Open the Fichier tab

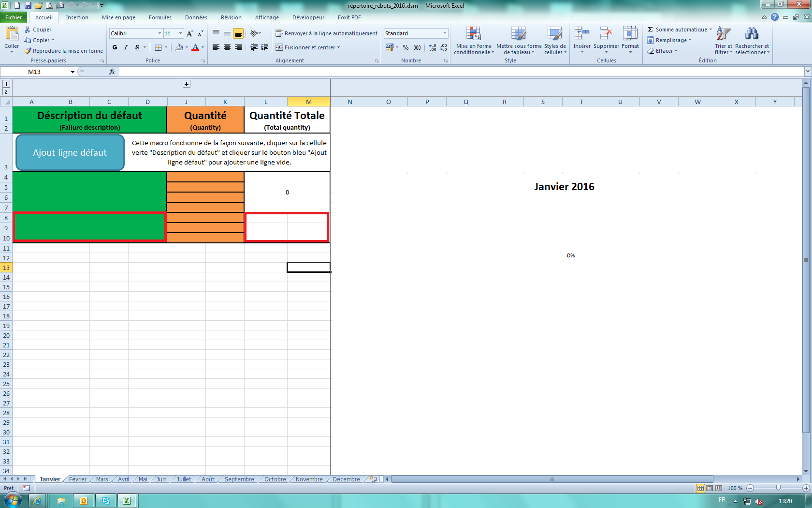point(14,17)
